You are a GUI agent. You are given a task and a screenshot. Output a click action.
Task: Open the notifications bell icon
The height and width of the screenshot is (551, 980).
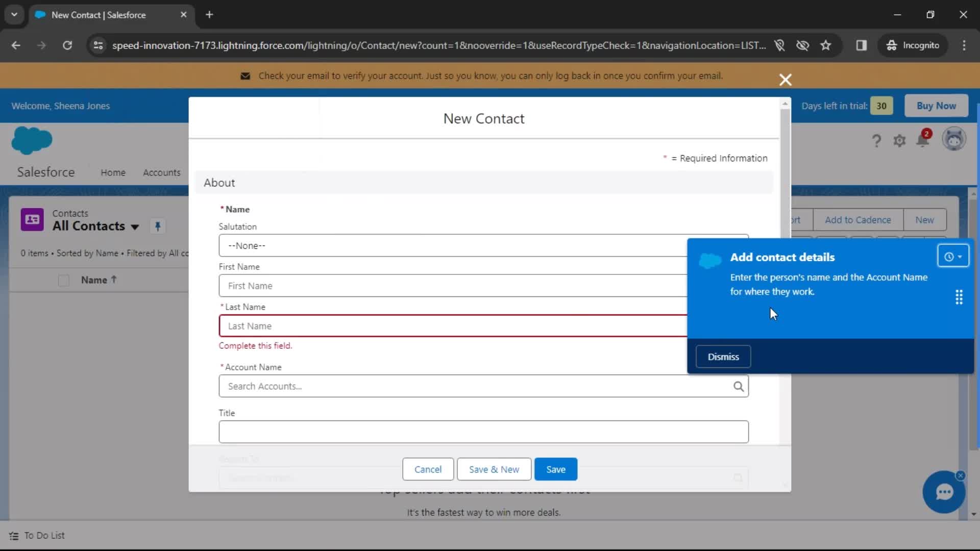(x=923, y=139)
